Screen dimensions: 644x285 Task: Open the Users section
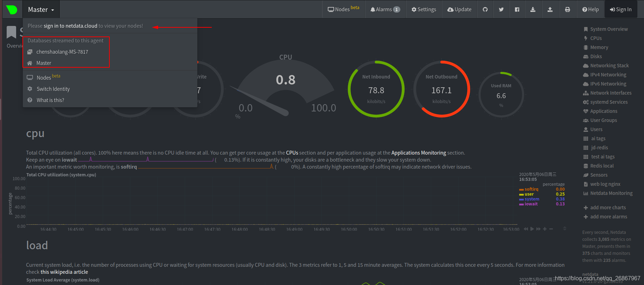tap(596, 129)
